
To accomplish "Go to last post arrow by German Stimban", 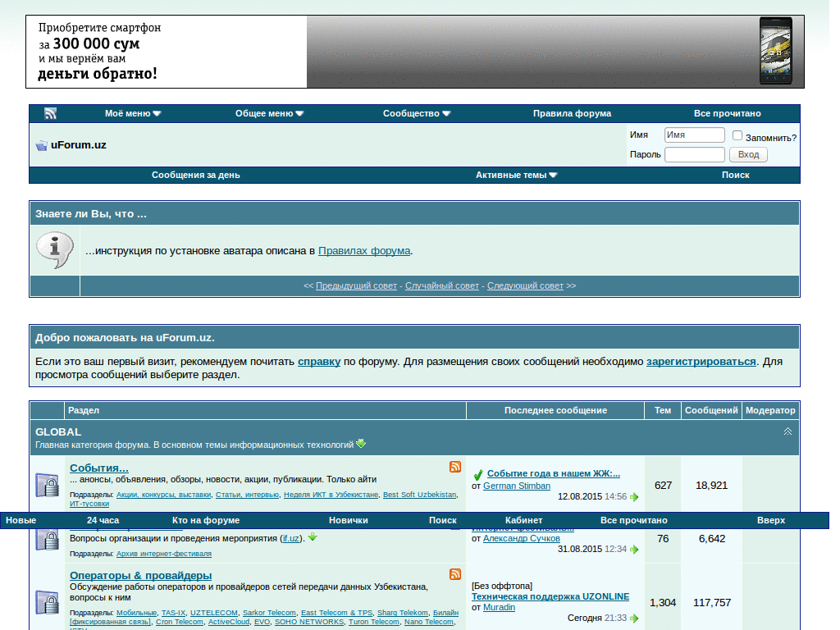I will (x=634, y=497).
